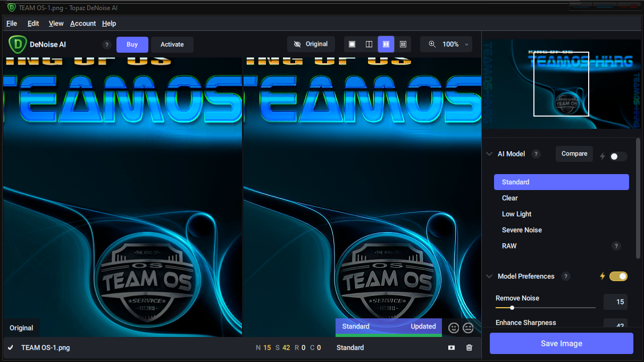
Task: Click the navigator preview thumbnail
Action: (562, 84)
